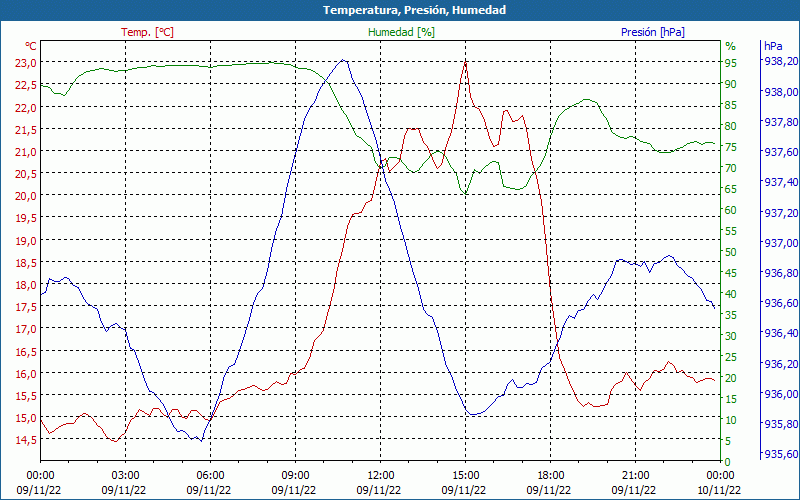The image size is (800, 500).
Task: Click the '°C' unit label on temperature axis
Action: point(31,46)
